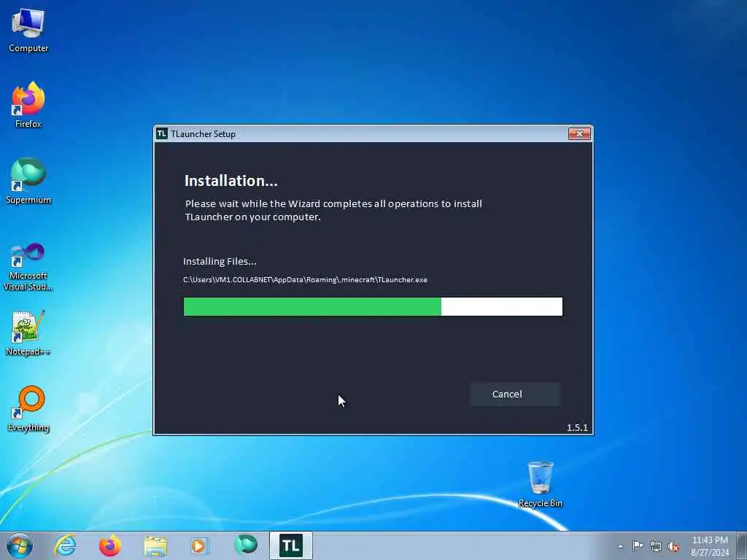Select the Computer desktop icon
The width and height of the screenshot is (747, 560).
pos(28,31)
